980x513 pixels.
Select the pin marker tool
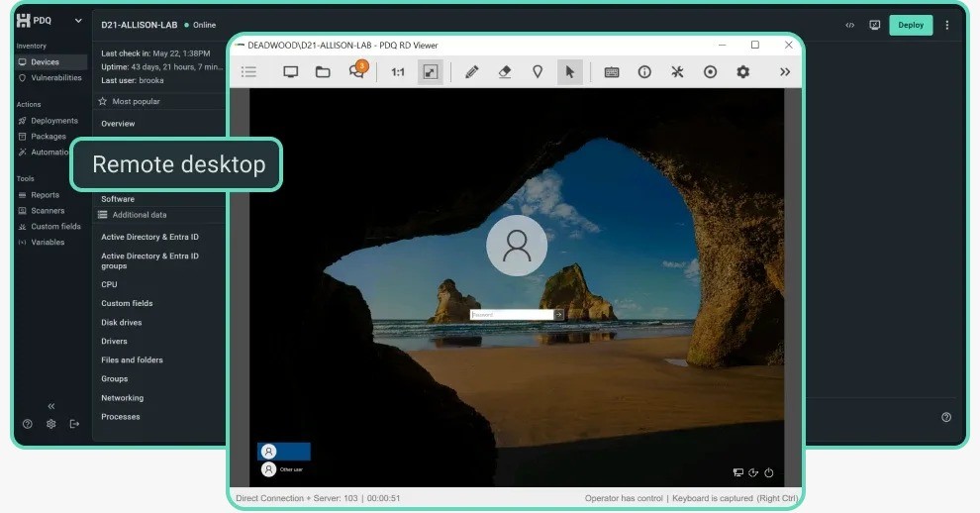[x=538, y=72]
